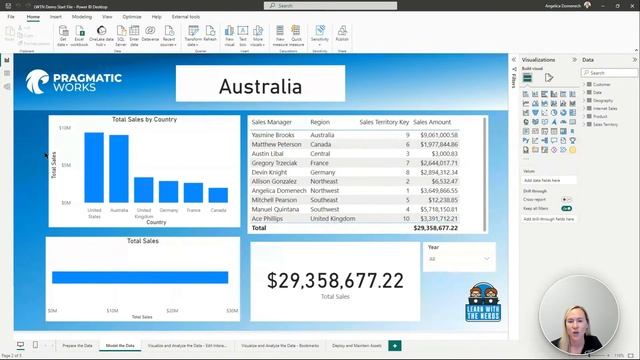Select the Canada bar in the chart
Screen dimensions: 640x360
click(218, 195)
